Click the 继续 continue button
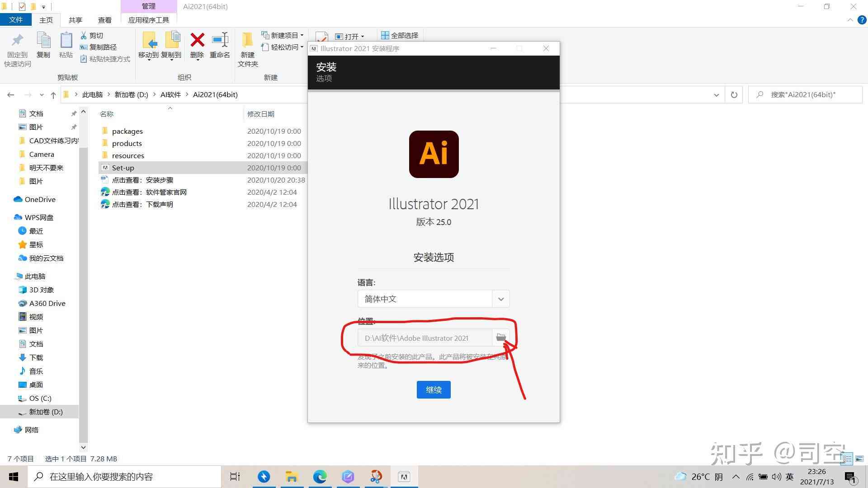This screenshot has width=868, height=488. [434, 389]
